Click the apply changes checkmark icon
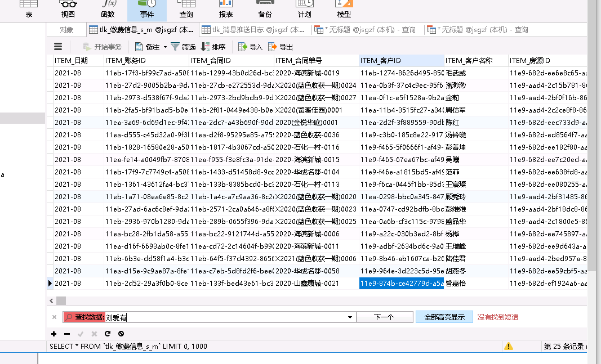601x364 pixels. pyautogui.click(x=81, y=334)
